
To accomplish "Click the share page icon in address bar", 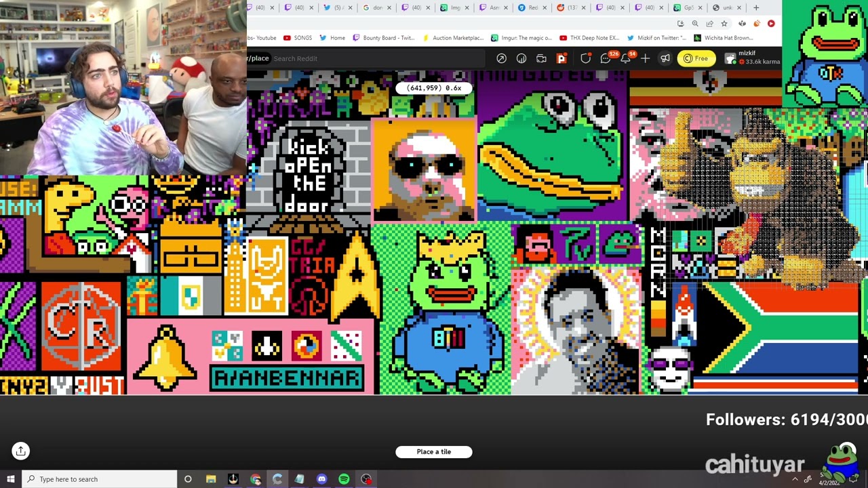I will pos(710,24).
